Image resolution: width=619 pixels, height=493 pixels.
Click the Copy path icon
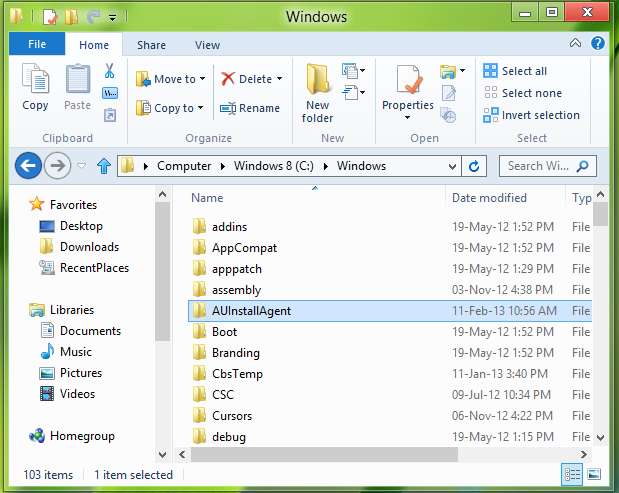(110, 93)
